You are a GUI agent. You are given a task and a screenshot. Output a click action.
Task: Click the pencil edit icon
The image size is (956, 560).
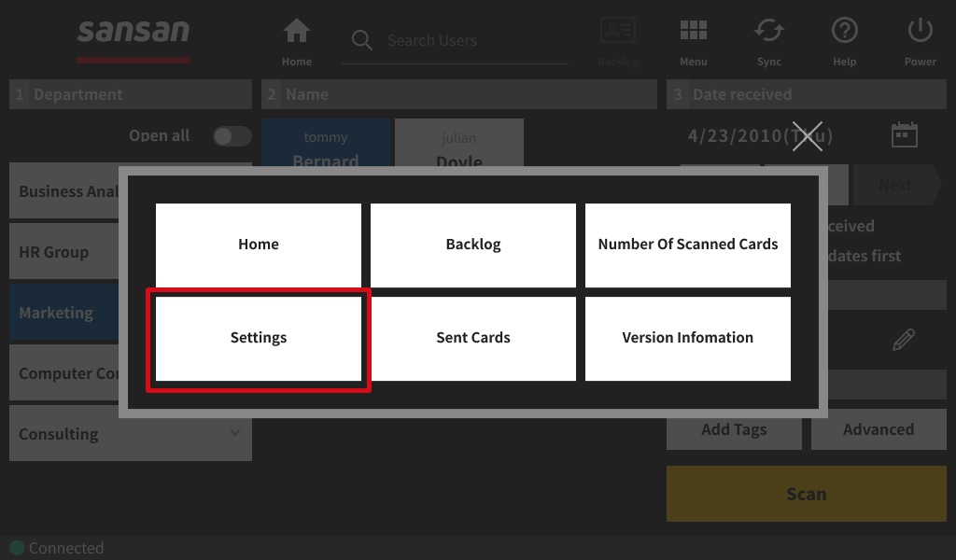[x=904, y=340]
